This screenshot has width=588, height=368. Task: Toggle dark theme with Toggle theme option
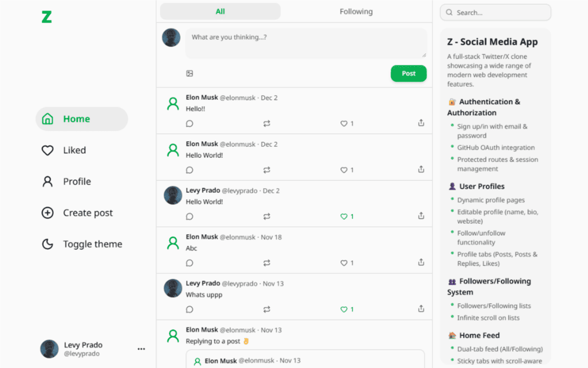coord(48,244)
